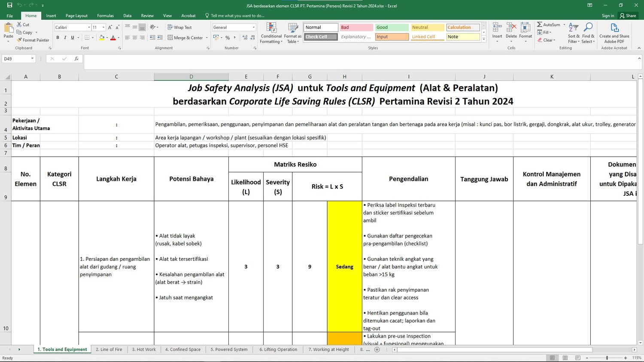This screenshot has height=362, width=644.
Task: Decrease decimal places
Action: tap(252, 38)
